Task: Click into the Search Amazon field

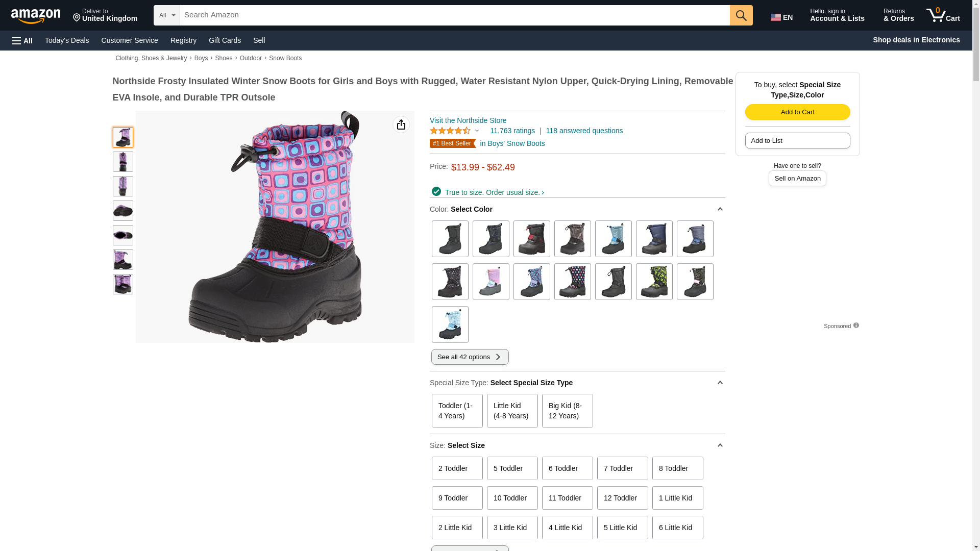Action: pyautogui.click(x=454, y=15)
